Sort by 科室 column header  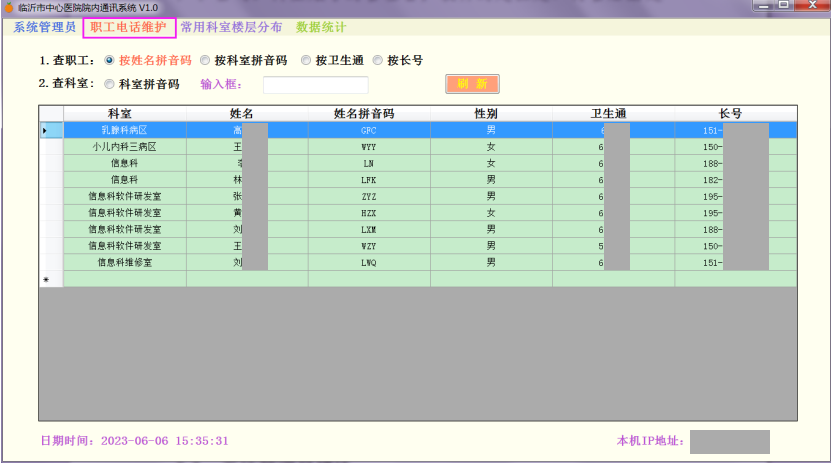click(124, 113)
